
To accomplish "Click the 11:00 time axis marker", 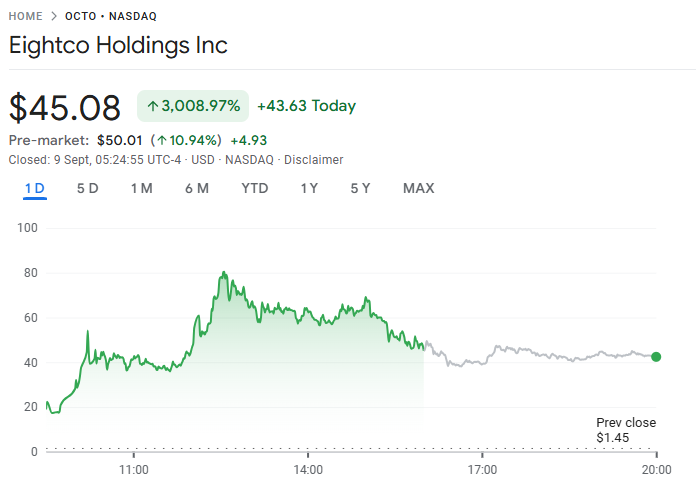I will coord(134,469).
